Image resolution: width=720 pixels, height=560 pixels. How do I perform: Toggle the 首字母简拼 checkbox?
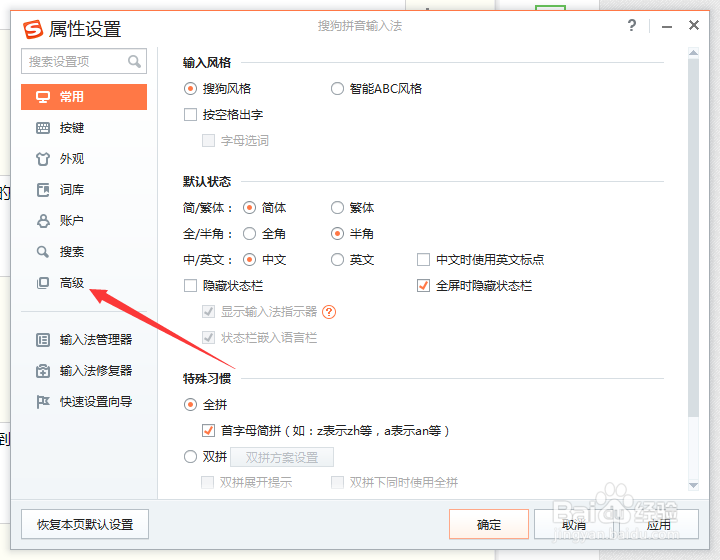point(208,431)
